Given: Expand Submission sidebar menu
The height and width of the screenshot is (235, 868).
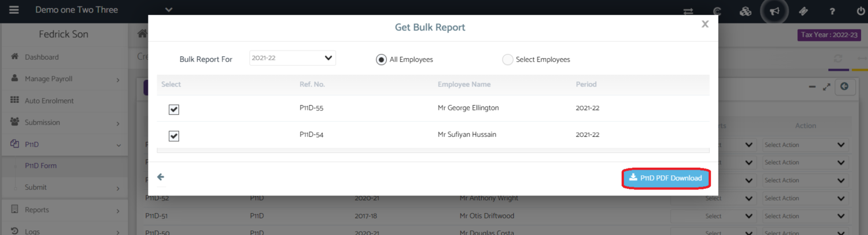Looking at the screenshot, I should [64, 122].
